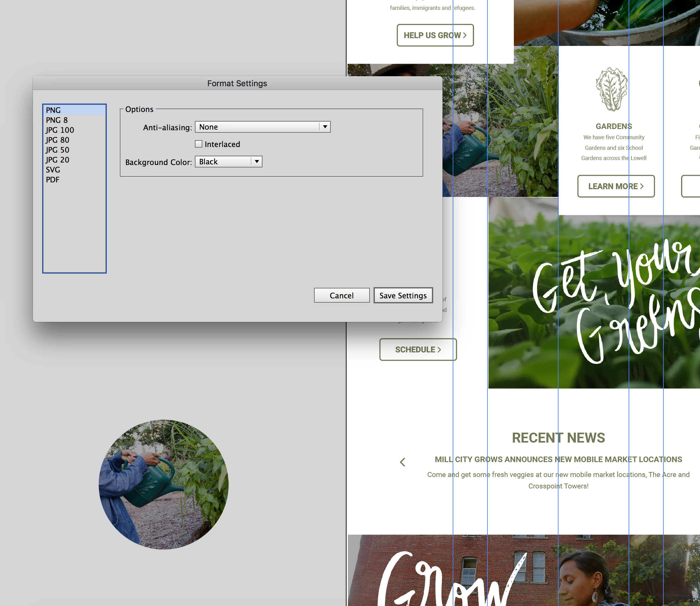Select PNG 8 format in list
This screenshot has height=606, width=700.
click(x=57, y=120)
